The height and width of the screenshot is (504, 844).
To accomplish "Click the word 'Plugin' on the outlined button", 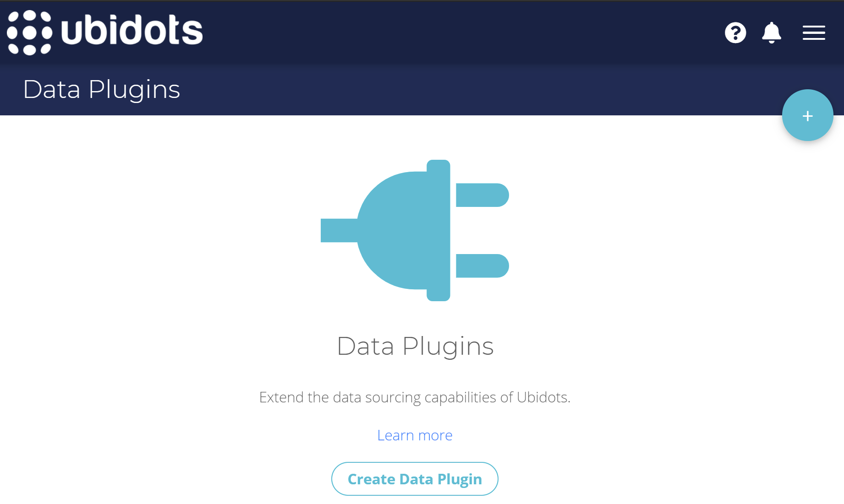I will tap(460, 479).
